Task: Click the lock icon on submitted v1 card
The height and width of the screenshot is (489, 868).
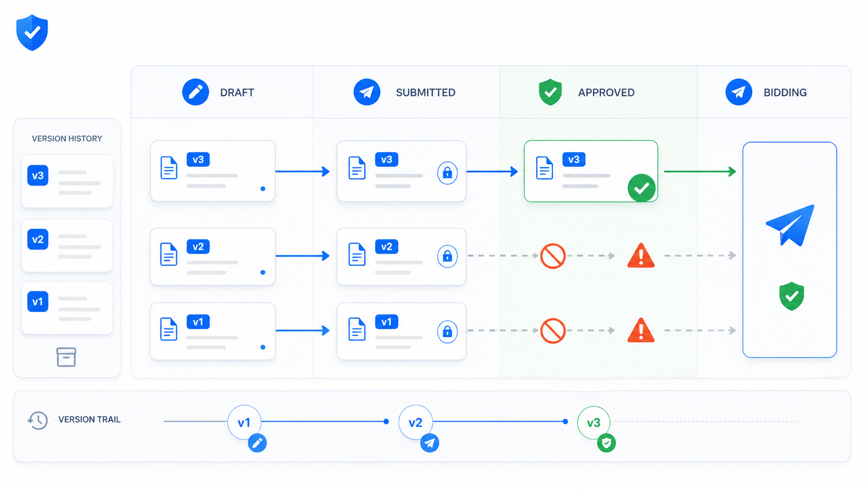Action: (x=447, y=332)
